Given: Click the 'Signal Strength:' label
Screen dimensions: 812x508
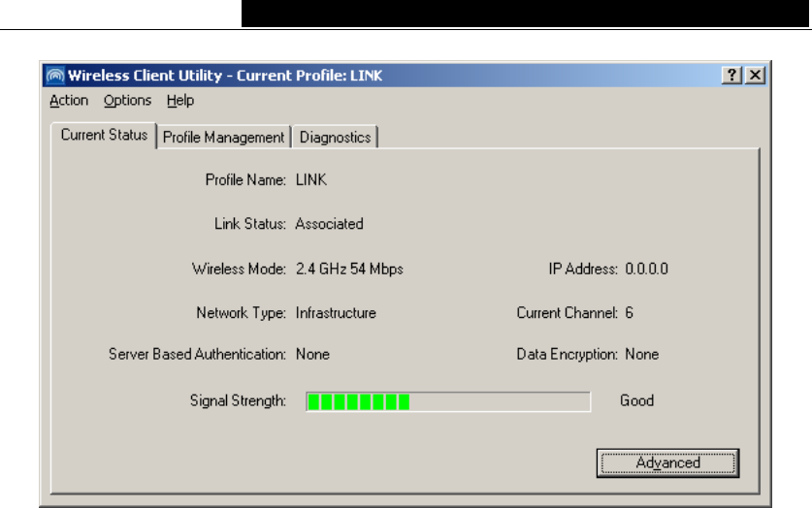Looking at the screenshot, I should (238, 401).
